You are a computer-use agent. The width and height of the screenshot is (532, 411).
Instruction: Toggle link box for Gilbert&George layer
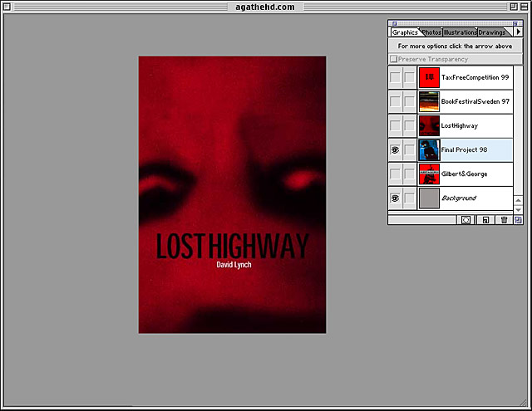[x=410, y=174]
